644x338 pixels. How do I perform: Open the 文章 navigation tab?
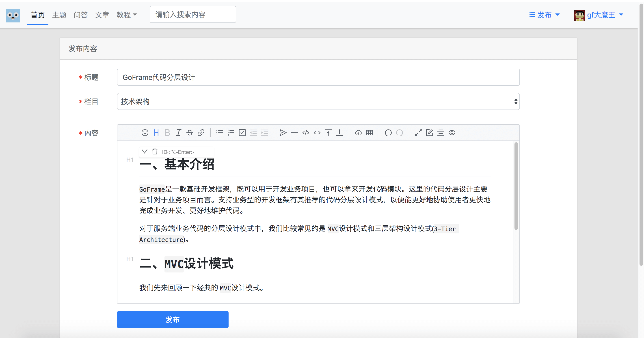point(102,15)
